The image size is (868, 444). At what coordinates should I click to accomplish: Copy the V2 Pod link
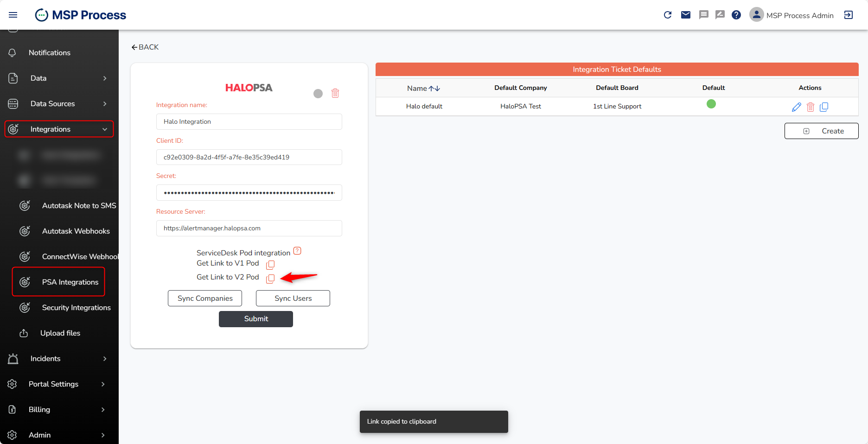(270, 279)
